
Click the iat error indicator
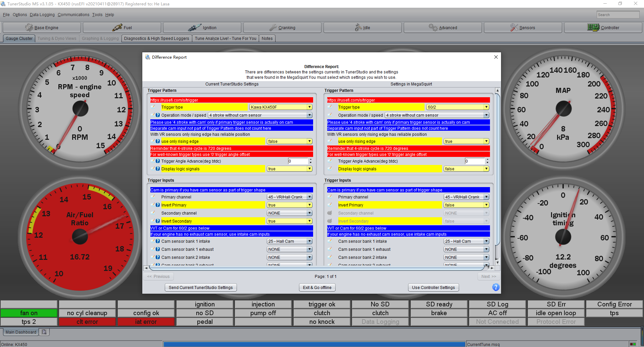click(146, 322)
